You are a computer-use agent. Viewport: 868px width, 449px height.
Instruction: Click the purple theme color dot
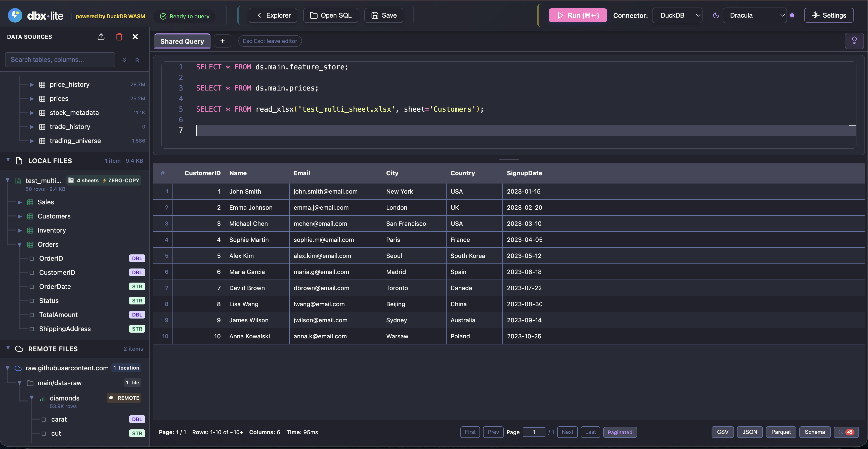click(792, 16)
